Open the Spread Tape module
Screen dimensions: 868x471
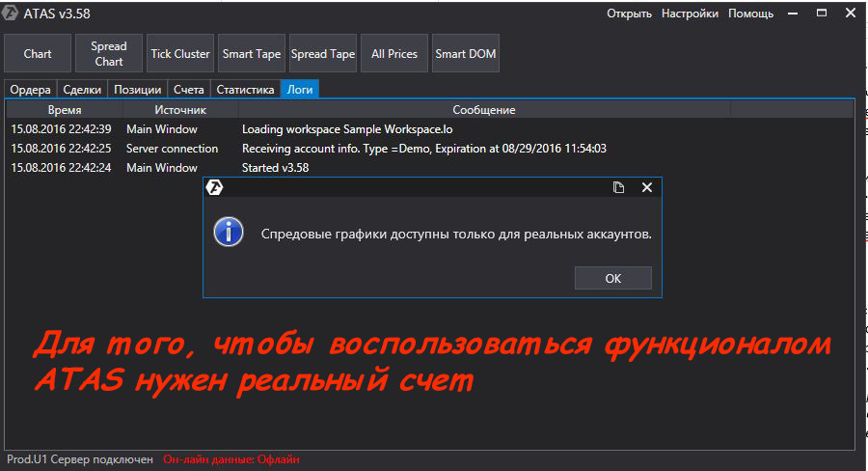pos(323,53)
